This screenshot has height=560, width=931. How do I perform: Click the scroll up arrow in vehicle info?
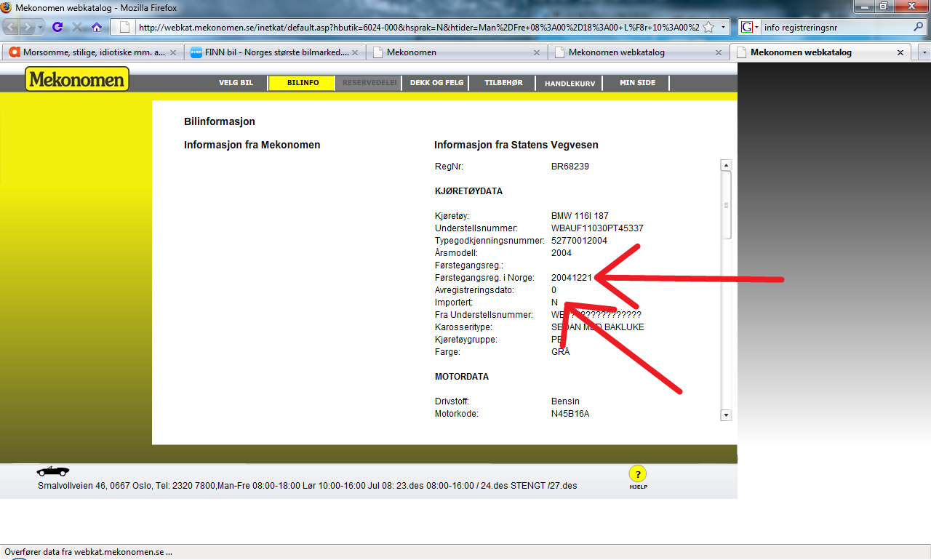coord(726,165)
